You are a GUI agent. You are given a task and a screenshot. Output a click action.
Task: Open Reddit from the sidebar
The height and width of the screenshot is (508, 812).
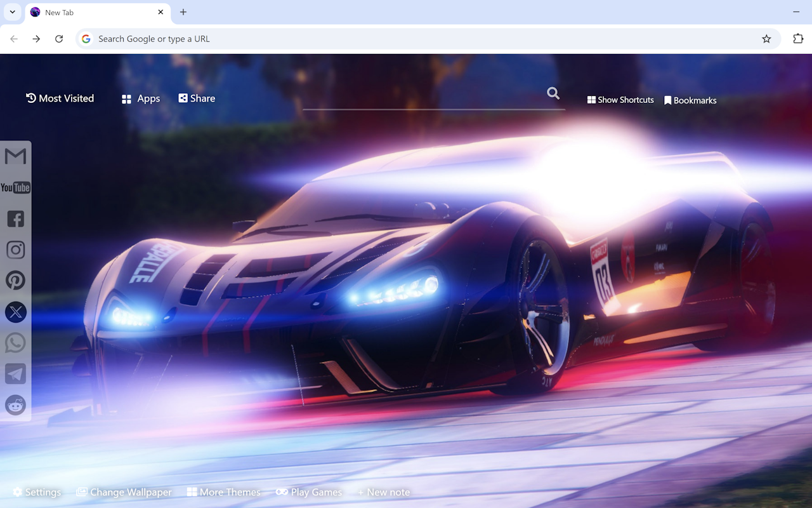15,404
